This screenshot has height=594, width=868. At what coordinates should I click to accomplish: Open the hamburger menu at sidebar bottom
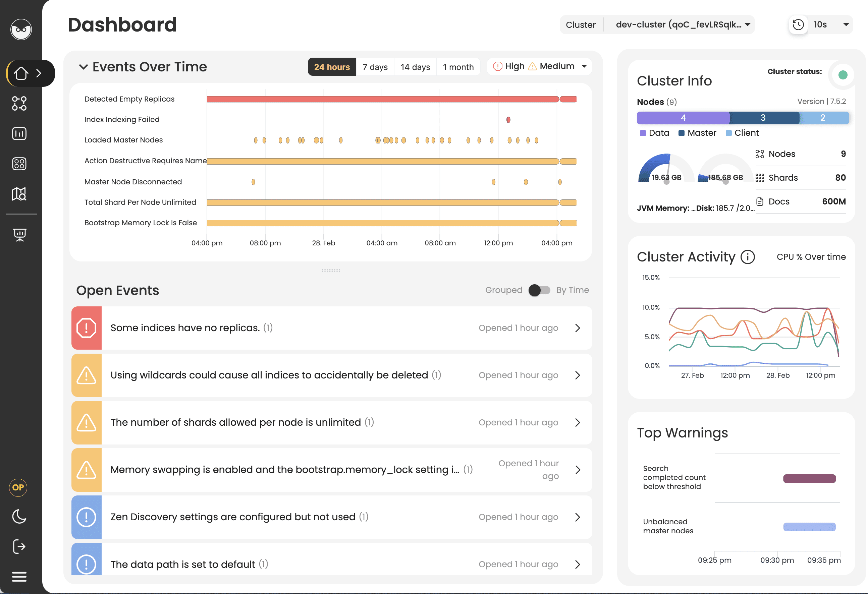tap(19, 577)
